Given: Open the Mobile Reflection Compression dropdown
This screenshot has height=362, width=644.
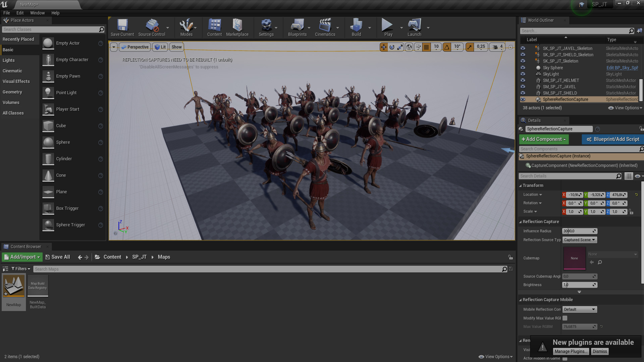Looking at the screenshot, I should pos(579,309).
